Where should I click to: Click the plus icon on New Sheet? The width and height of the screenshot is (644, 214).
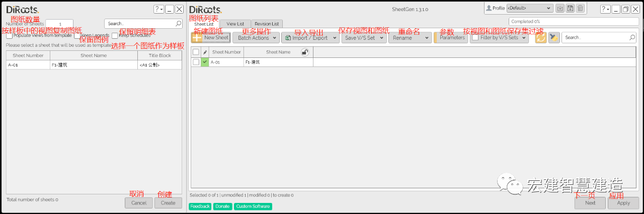tap(197, 38)
